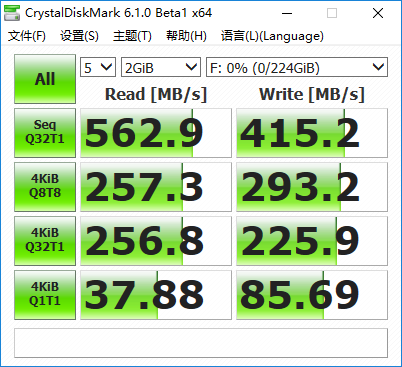
Task: Open the 帮助(H) menu
Action: tap(186, 36)
